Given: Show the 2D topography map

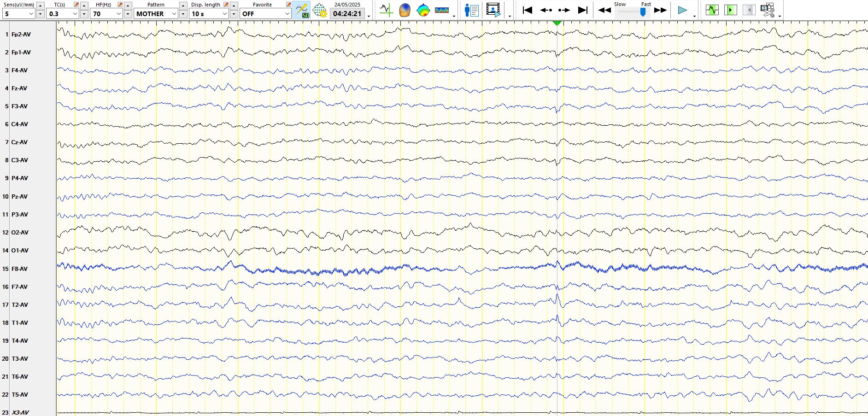Looking at the screenshot, I should click(x=423, y=10).
